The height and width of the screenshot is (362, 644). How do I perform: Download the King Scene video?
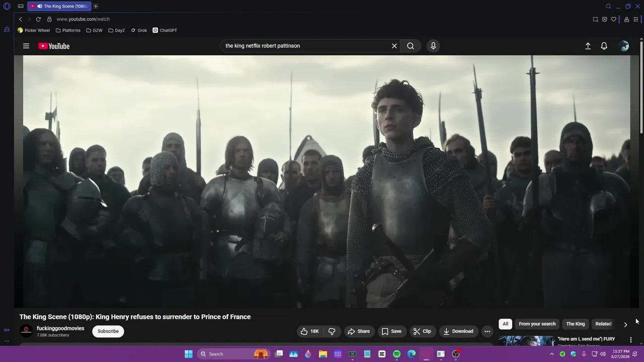click(458, 331)
